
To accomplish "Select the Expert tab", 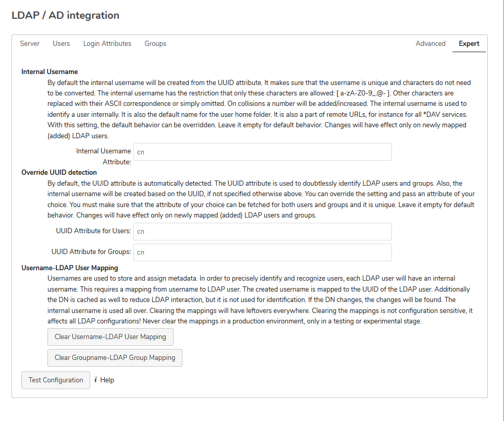I will click(x=469, y=43).
